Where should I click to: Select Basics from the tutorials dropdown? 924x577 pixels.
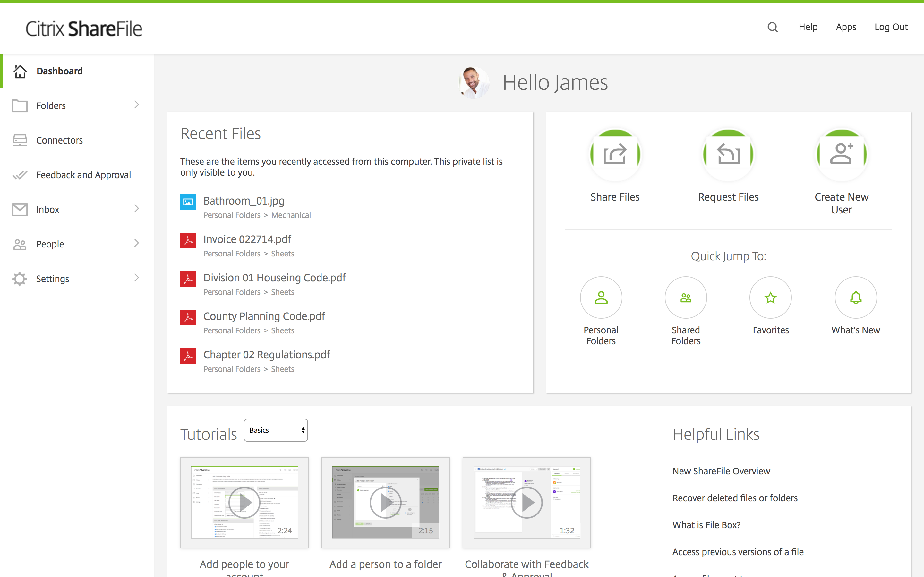[275, 430]
